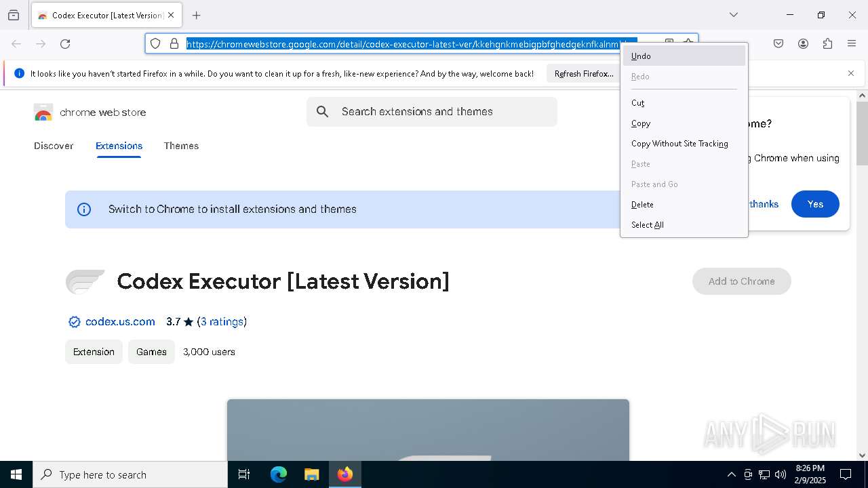868x488 pixels.
Task: Close the Codex Executor tab
Action: [x=171, y=15]
